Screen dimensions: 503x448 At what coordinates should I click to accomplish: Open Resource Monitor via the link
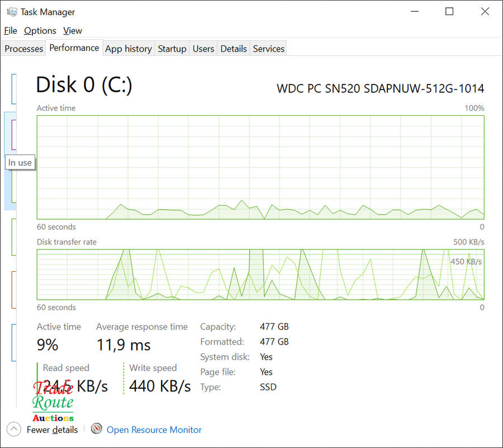point(154,430)
